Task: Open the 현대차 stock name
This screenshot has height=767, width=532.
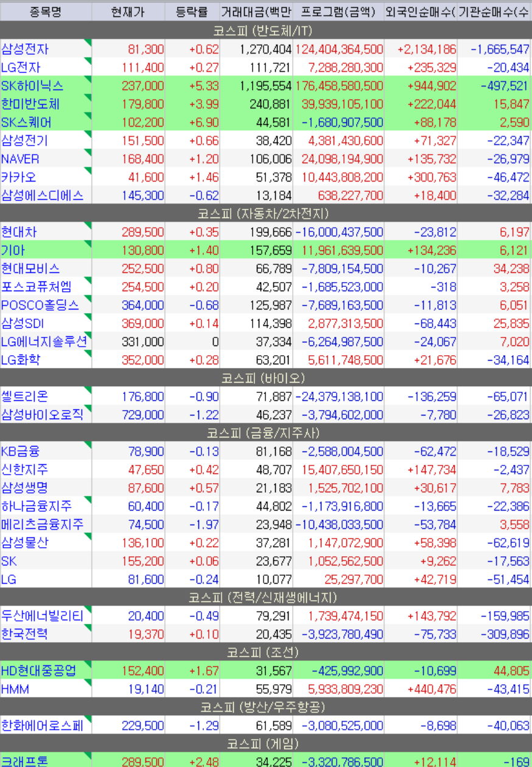Action: pos(19,232)
